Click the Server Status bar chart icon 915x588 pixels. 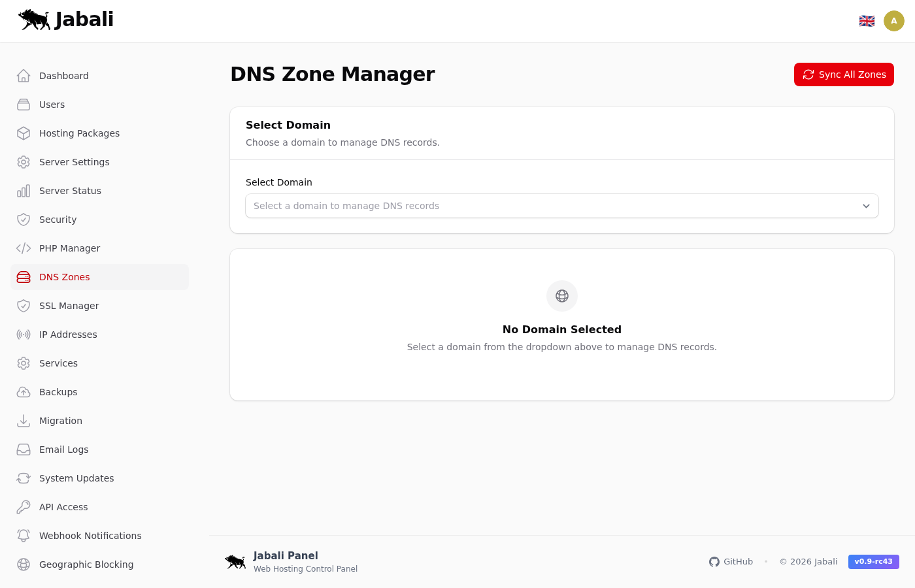24,191
